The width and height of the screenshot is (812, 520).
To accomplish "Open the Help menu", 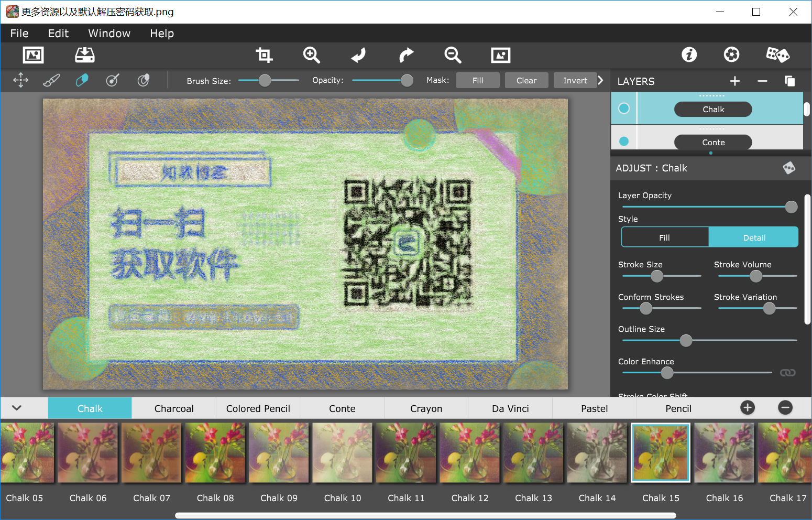I will [x=162, y=34].
